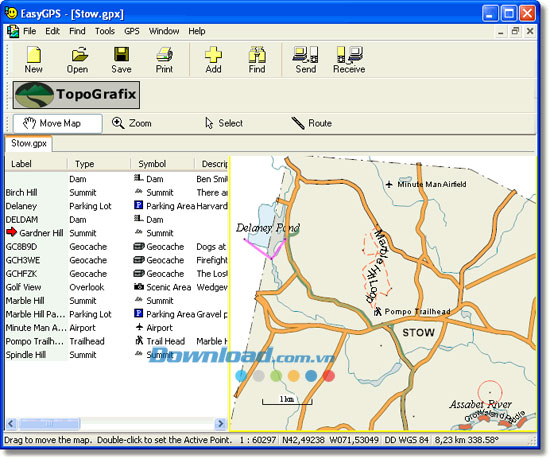This screenshot has height=459, width=550.
Task: Click the left arrow of the horizontal scrollbar
Action: [x=11, y=424]
